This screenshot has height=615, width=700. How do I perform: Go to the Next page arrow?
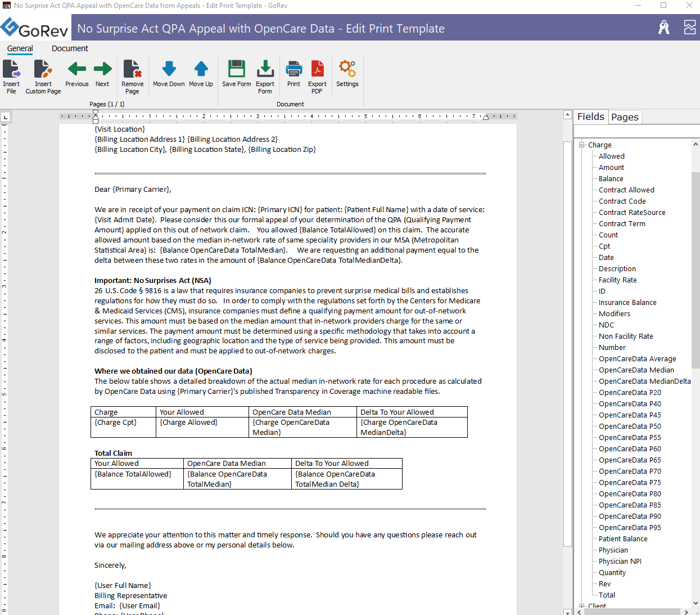pos(102,69)
